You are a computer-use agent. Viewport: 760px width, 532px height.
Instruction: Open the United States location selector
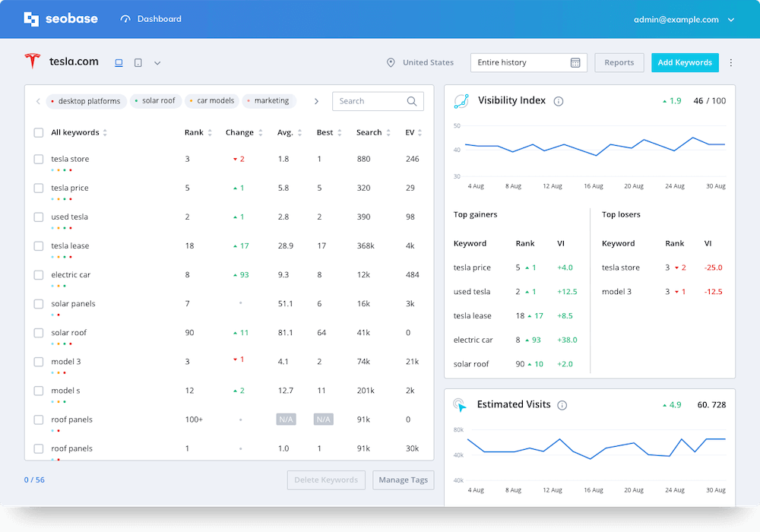420,62
